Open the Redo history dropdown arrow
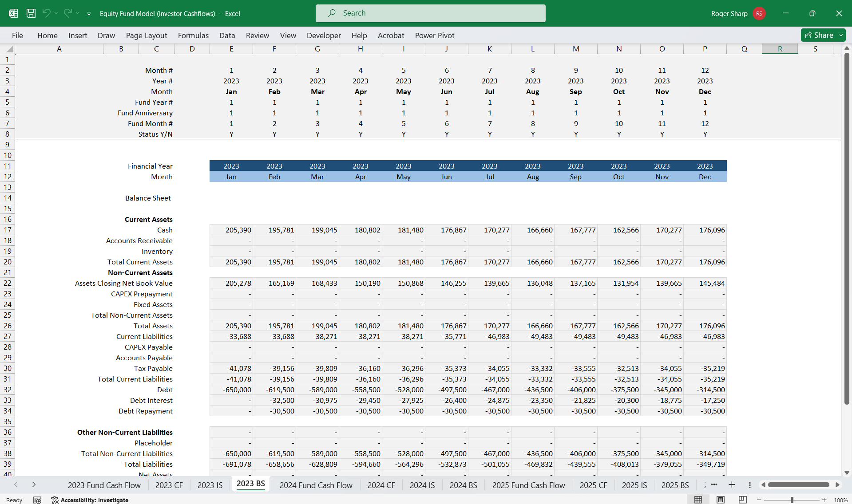 click(78, 13)
